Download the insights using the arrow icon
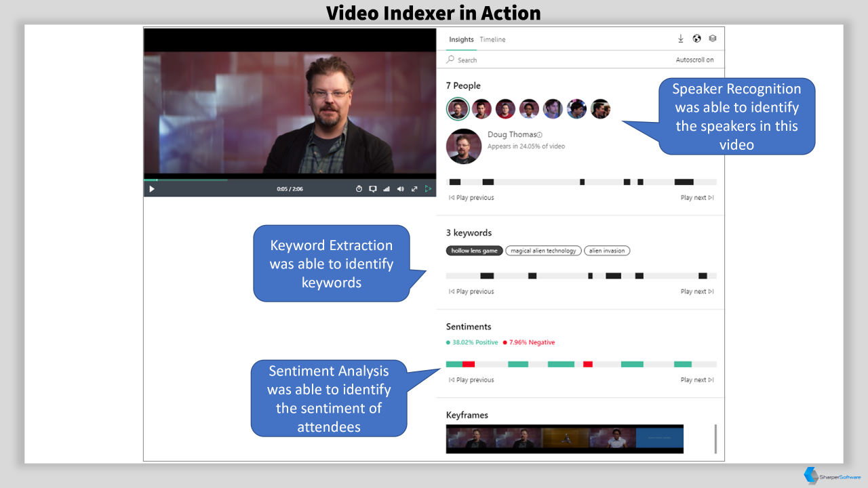 pyautogui.click(x=681, y=39)
